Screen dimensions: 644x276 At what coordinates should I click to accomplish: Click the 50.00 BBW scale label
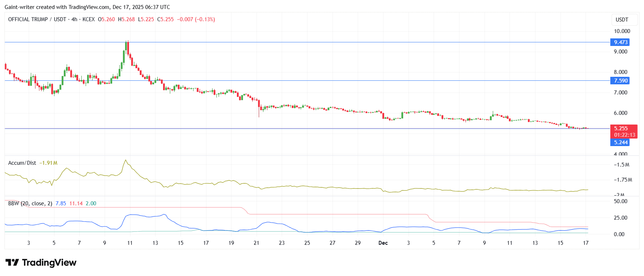[621, 201]
